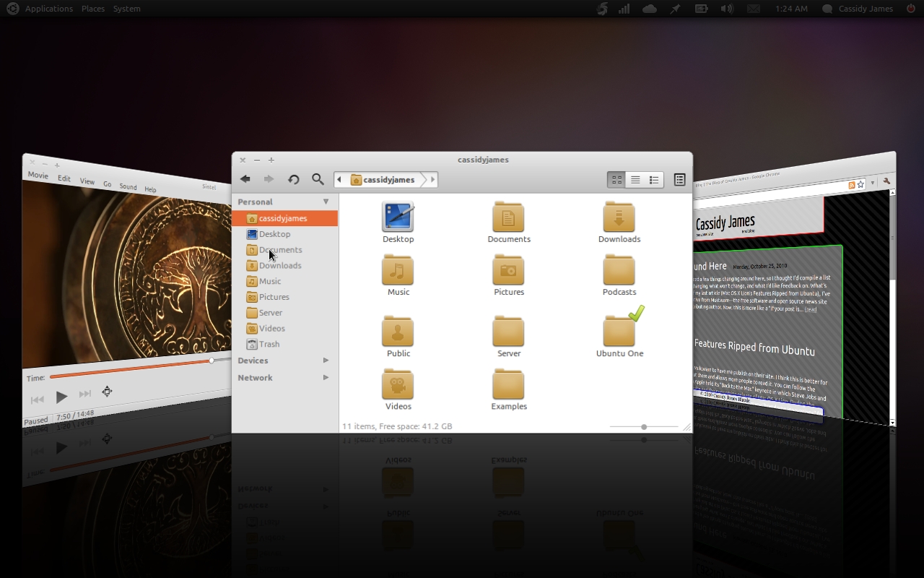This screenshot has height=578, width=924.
Task: Open 'Features Ripped from Ubuntu' post in Chrome
Action: coord(754,348)
